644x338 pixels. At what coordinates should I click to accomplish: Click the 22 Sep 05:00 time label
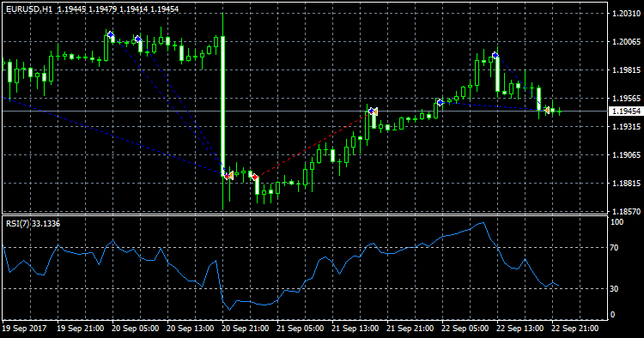click(x=465, y=329)
